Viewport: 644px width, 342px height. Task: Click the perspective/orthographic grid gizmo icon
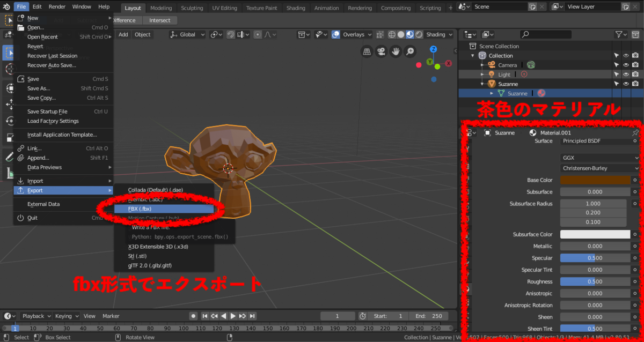[367, 51]
